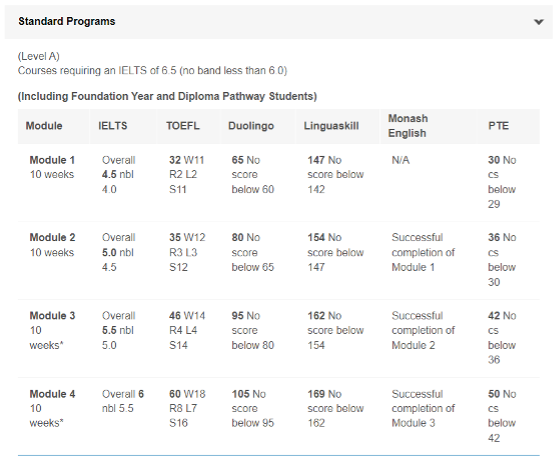Select the IELTS column header

tap(112, 126)
